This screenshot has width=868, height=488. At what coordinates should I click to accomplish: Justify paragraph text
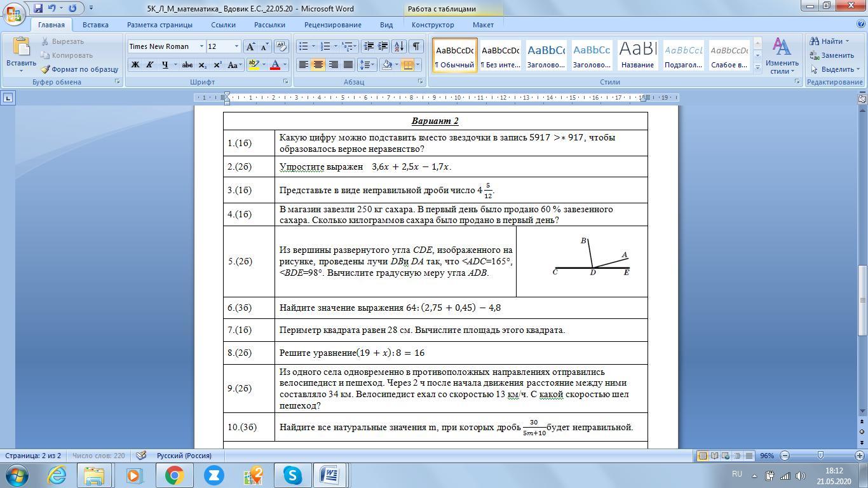348,65
